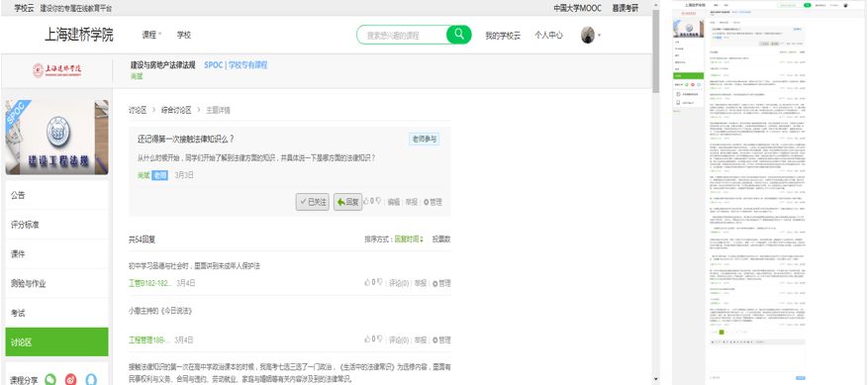
Task: Report the 今日说法 reply via 举报
Action: tap(421, 339)
